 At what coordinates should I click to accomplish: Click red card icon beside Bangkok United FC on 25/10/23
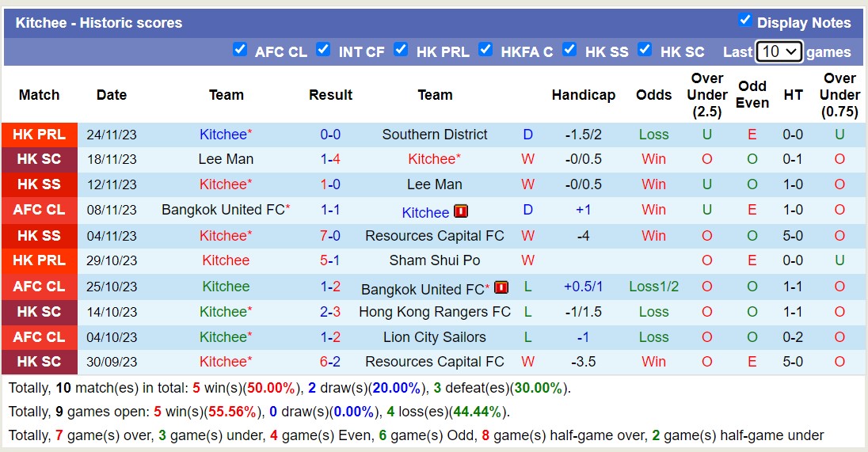501,288
